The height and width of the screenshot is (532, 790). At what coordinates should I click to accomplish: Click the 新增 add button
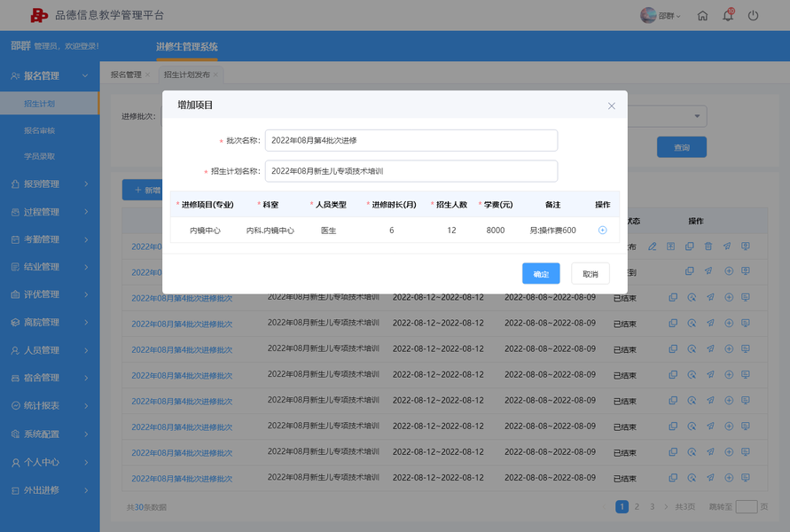coord(143,190)
